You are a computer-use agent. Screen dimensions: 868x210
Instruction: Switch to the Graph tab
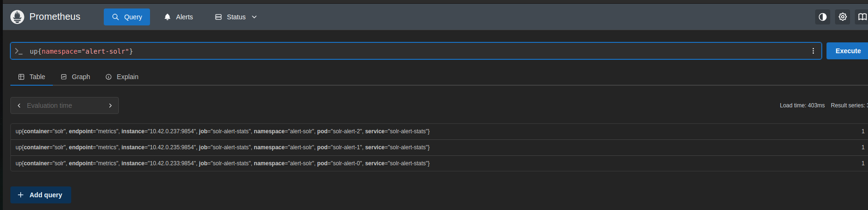[75, 77]
